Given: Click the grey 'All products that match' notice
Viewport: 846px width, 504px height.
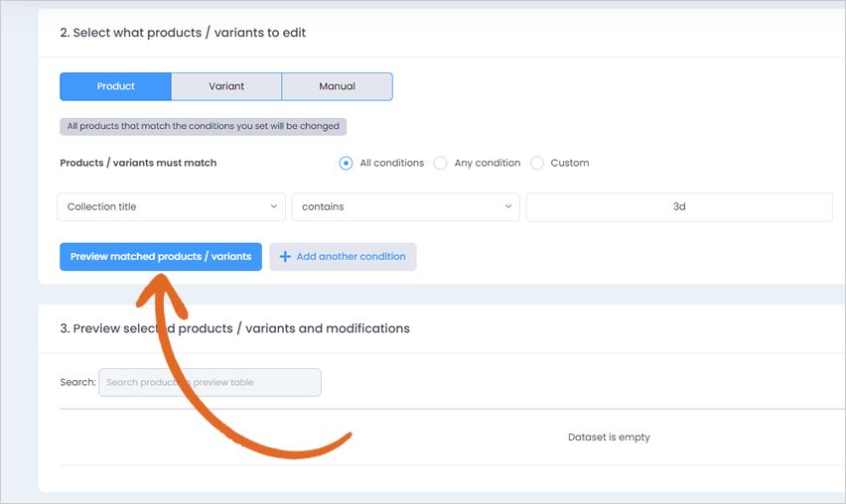Looking at the screenshot, I should [203, 126].
